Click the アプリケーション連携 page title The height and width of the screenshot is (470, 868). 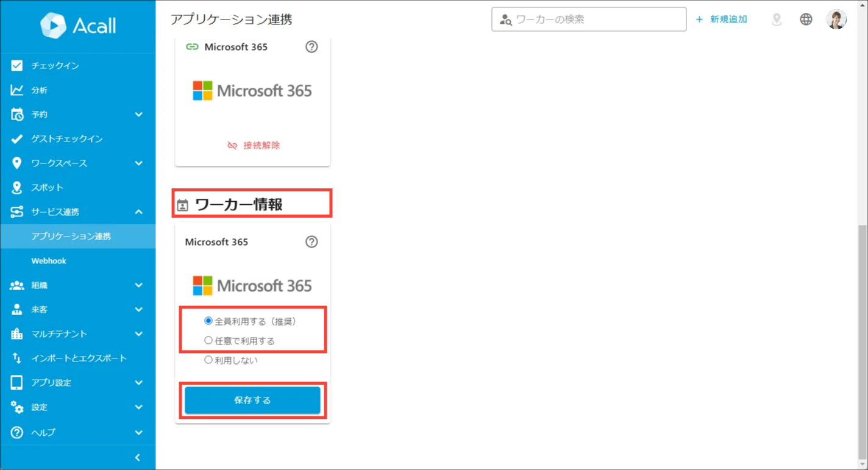tap(232, 20)
